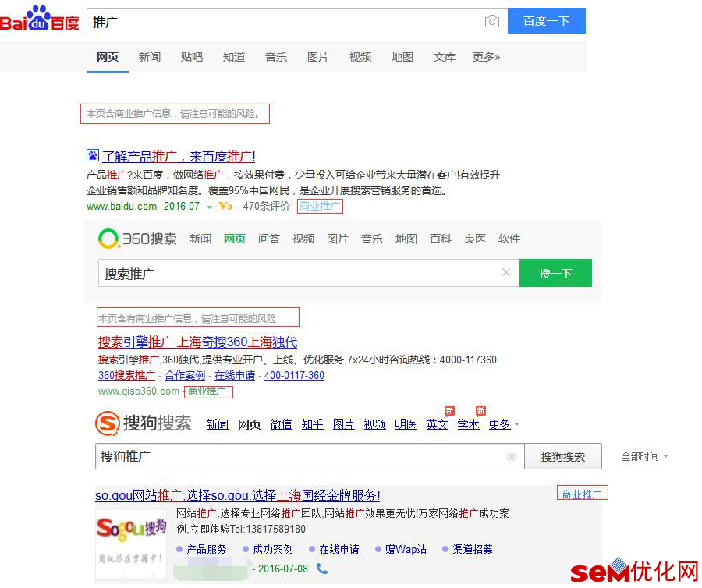Click the Baidu logo
702x588 pixels.
coord(40,19)
